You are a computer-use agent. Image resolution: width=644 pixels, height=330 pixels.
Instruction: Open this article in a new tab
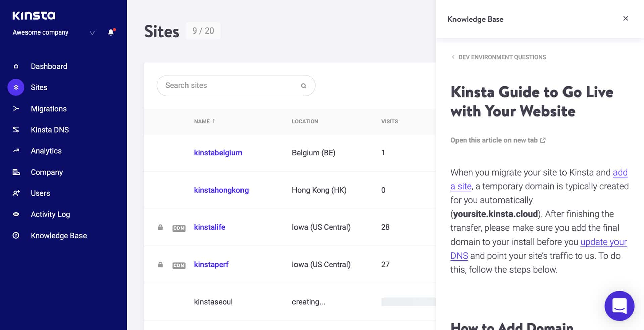click(494, 140)
